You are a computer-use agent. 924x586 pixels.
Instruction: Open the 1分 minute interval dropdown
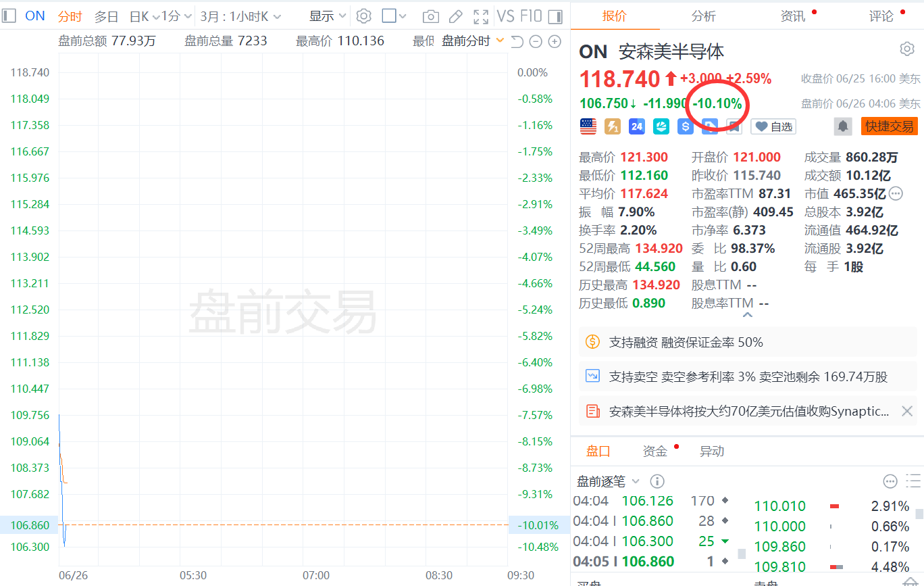[176, 16]
